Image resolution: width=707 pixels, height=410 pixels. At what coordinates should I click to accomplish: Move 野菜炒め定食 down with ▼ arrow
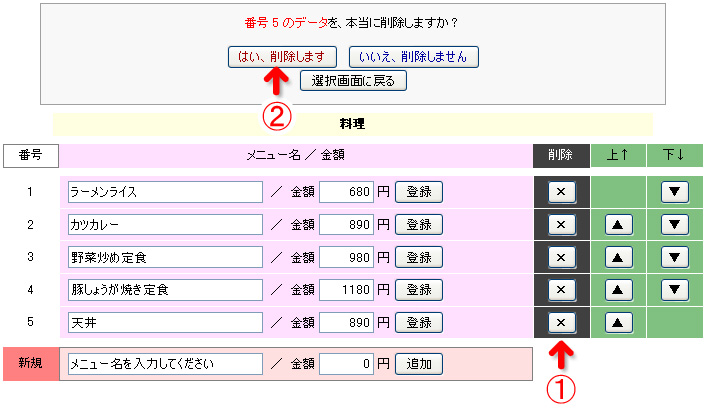click(x=674, y=257)
